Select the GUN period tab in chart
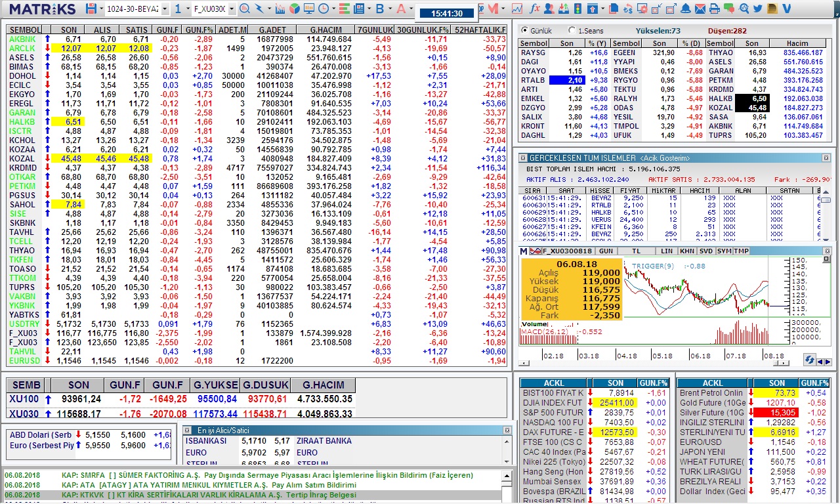This screenshot has width=840, height=504. tap(606, 251)
